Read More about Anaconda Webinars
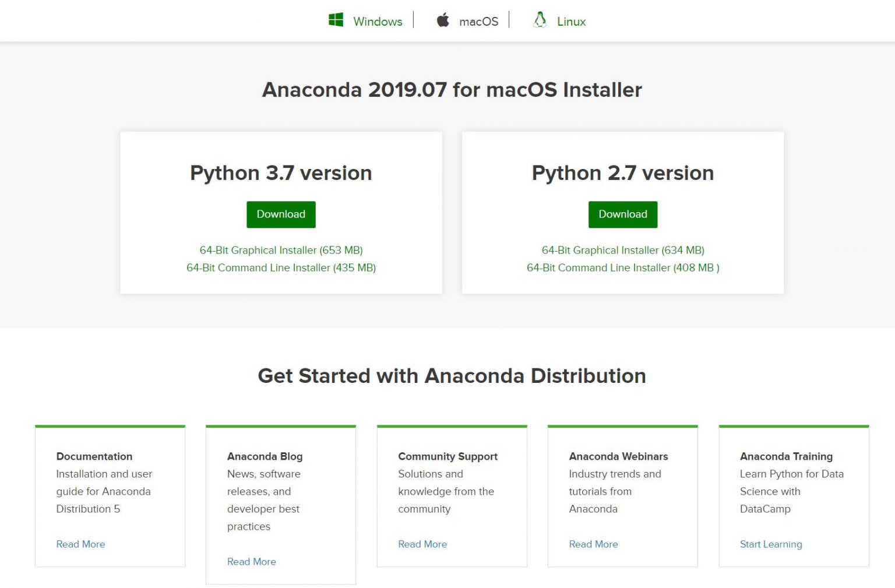This screenshot has width=895, height=588. (593, 544)
